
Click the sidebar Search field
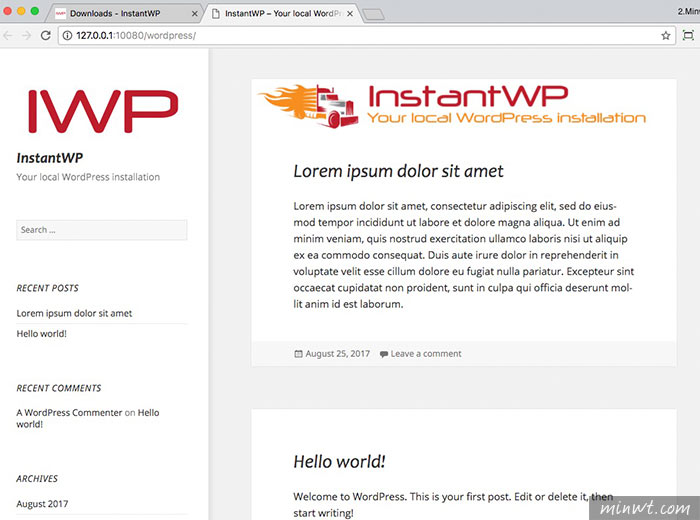(102, 230)
